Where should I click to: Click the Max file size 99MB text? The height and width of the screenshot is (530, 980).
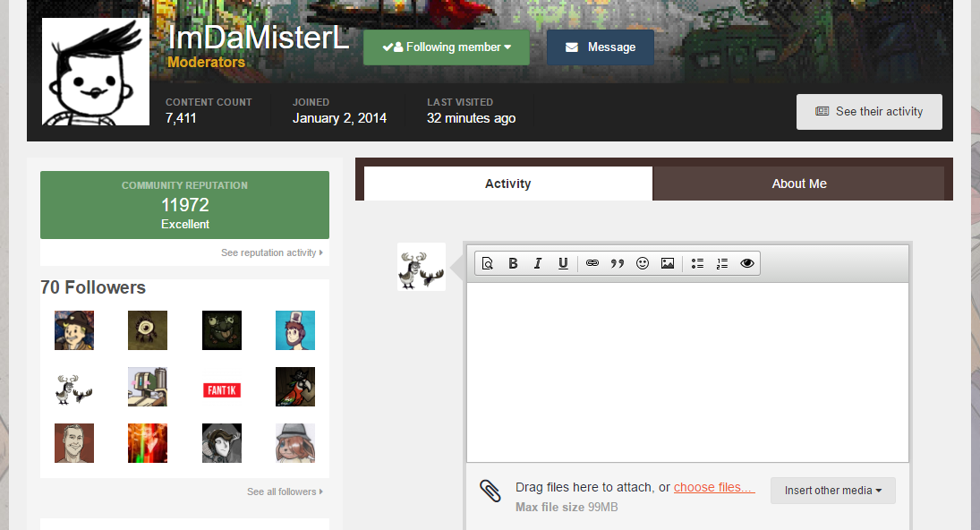click(567, 508)
